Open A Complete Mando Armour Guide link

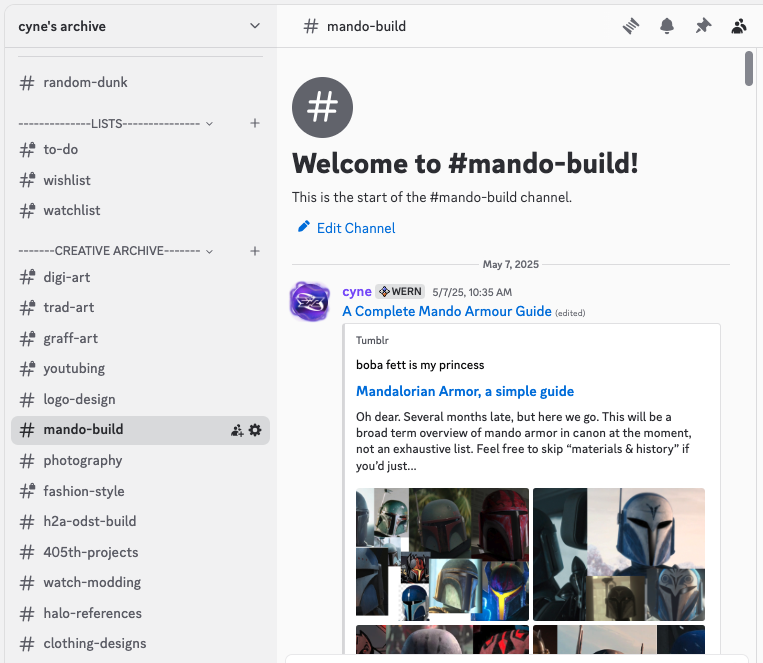pos(447,311)
